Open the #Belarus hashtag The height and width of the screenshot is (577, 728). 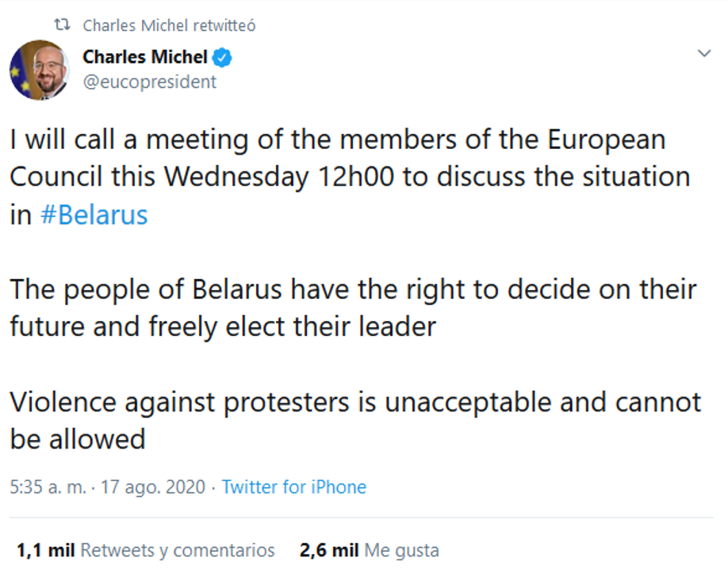coord(94,215)
